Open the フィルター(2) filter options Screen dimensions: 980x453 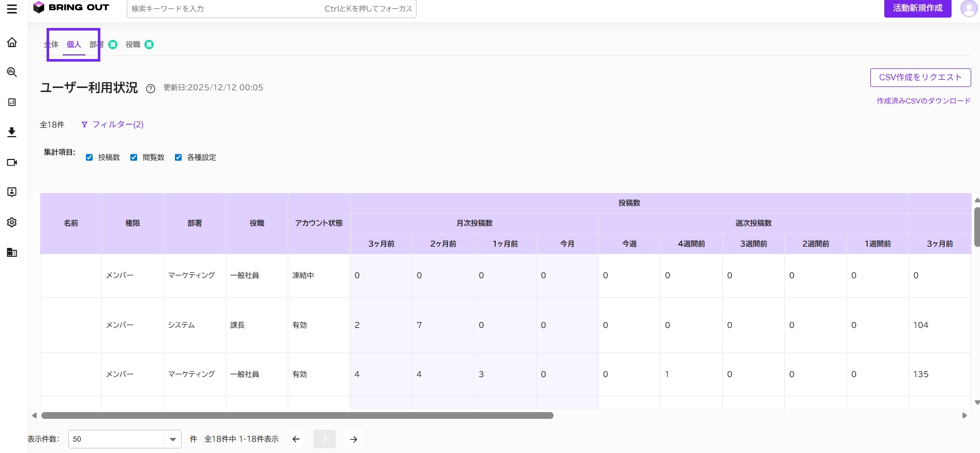point(112,124)
